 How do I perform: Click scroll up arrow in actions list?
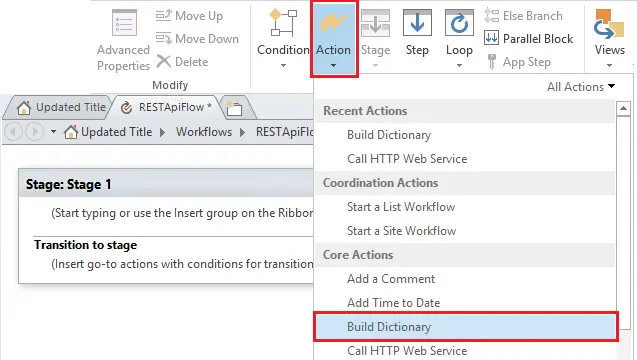point(623,108)
